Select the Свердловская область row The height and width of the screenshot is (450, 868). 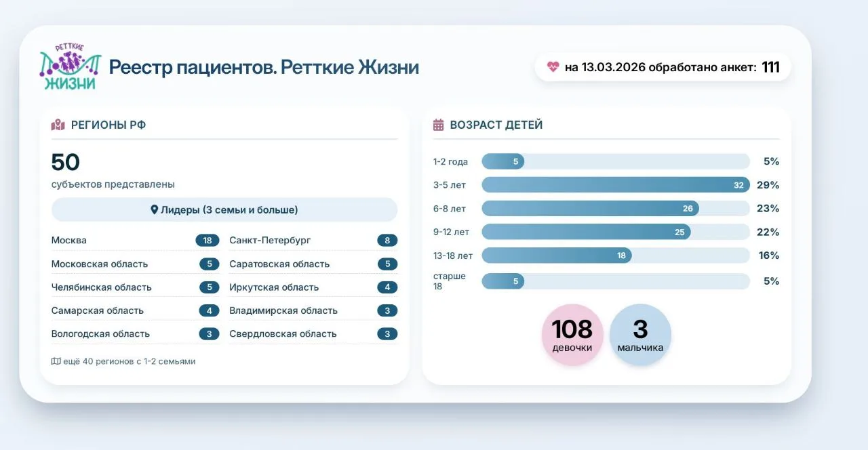(313, 334)
